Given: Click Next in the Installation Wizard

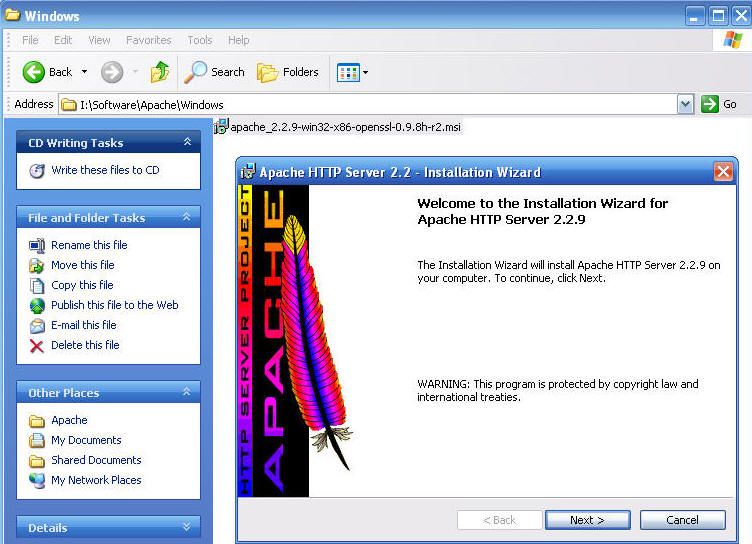Looking at the screenshot, I should (588, 520).
